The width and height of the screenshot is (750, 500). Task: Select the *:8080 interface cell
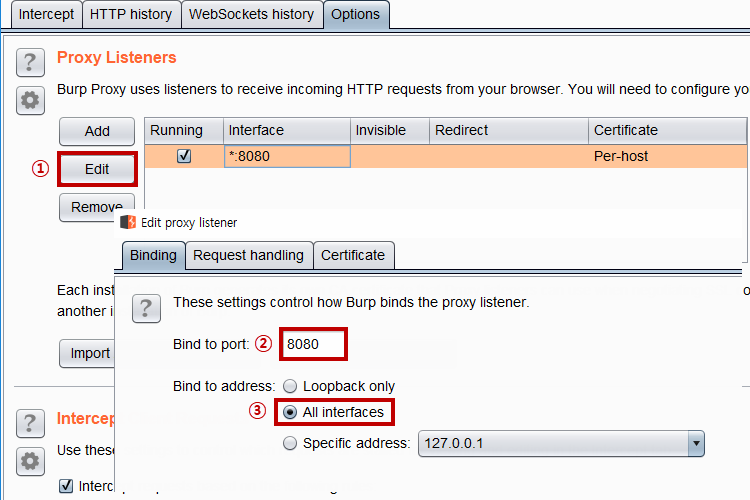click(x=287, y=156)
